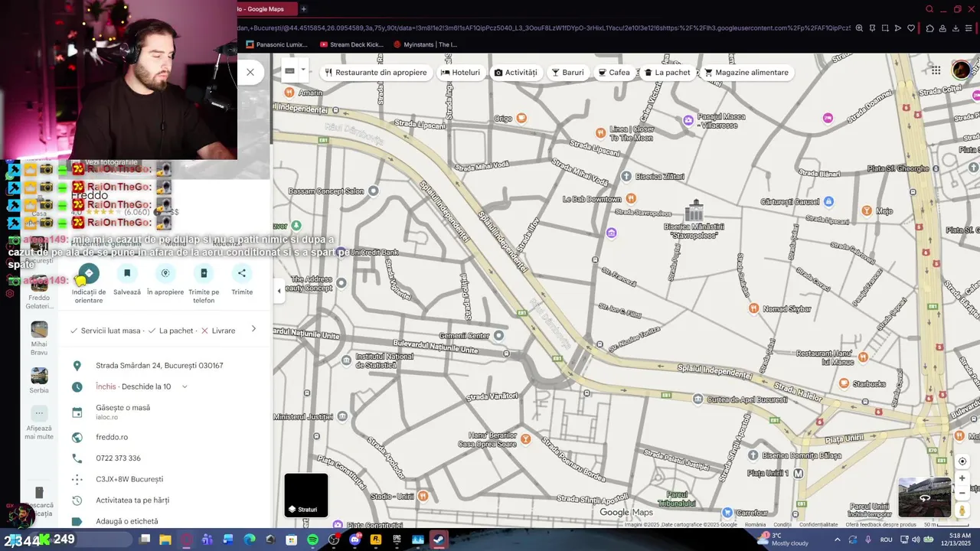Expand opening hours next to Deschide la 10

(x=185, y=386)
